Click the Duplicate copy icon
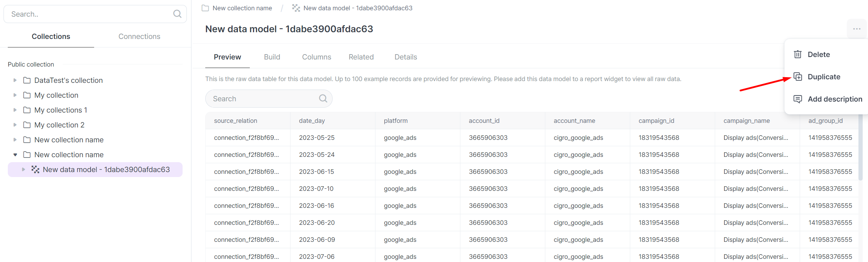The height and width of the screenshot is (262, 868). 798,77
